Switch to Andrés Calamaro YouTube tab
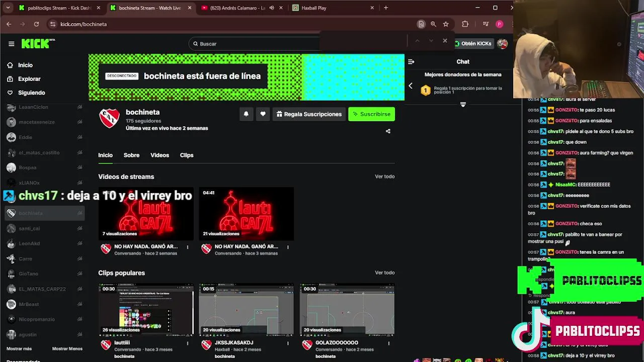The height and width of the screenshot is (362, 644). click(242, 8)
